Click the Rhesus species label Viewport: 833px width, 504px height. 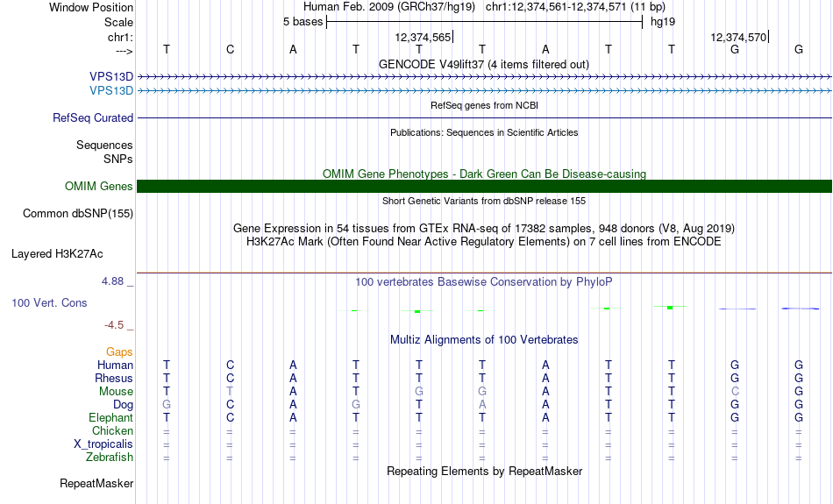(x=114, y=378)
